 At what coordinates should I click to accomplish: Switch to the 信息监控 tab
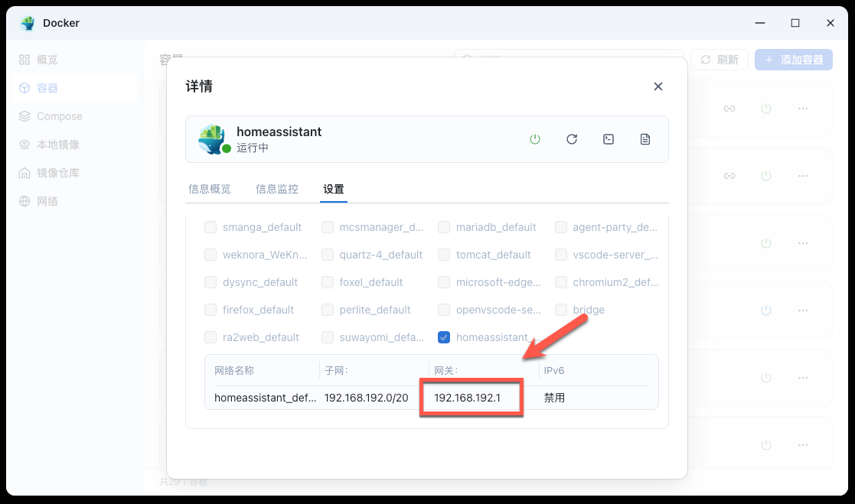276,189
